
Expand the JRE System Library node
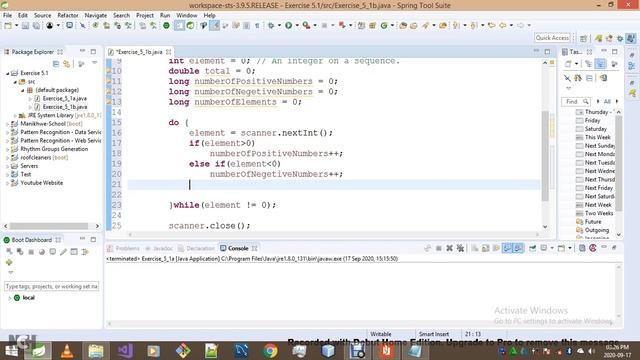click(15, 116)
